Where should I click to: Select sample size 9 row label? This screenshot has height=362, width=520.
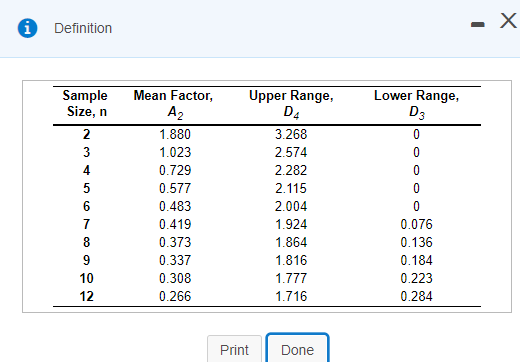tap(87, 261)
